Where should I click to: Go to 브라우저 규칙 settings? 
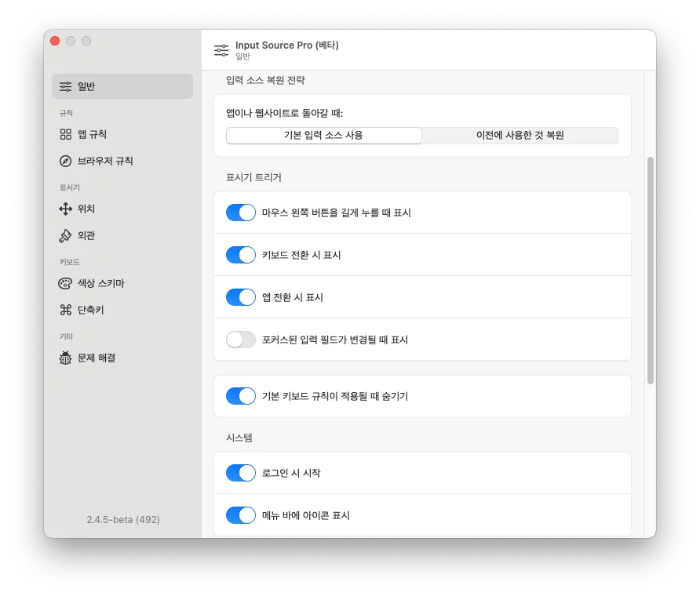[x=122, y=161]
